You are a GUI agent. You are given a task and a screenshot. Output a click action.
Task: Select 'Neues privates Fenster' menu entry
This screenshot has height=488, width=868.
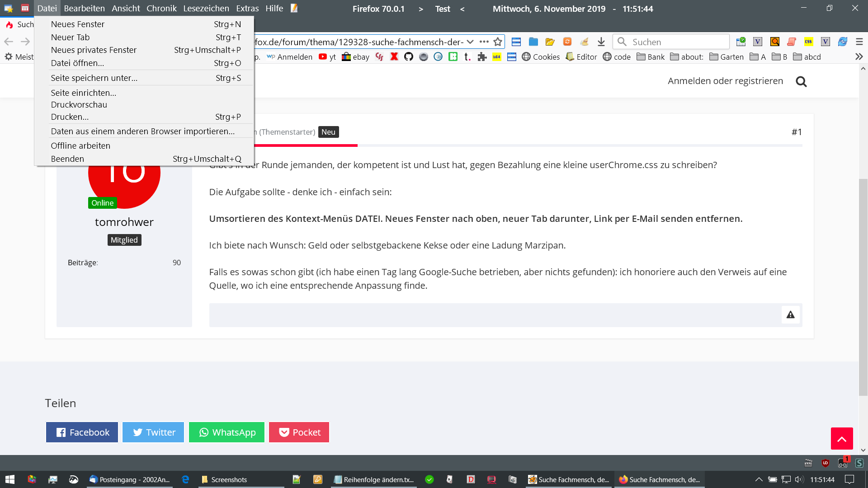94,50
